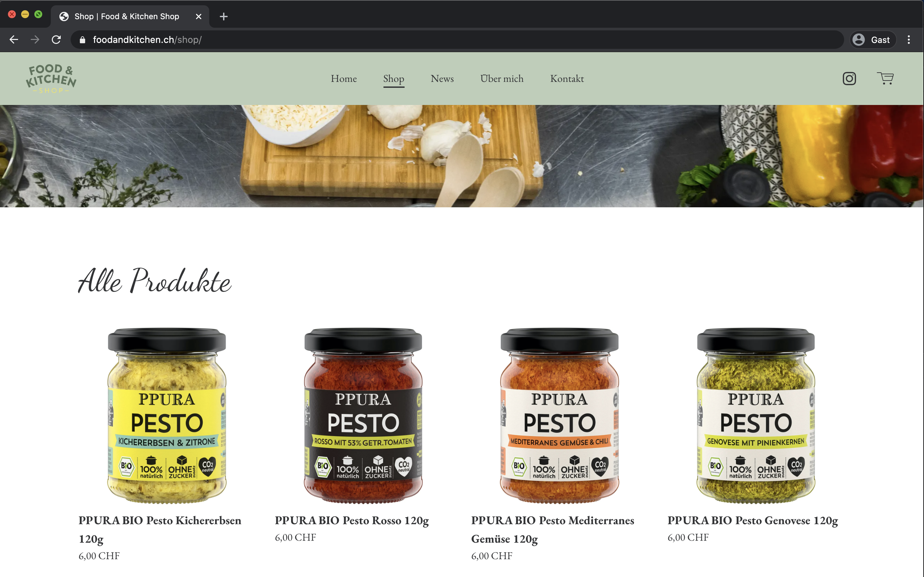The image size is (924, 577).
Task: Close the Shop | Food & Kitchen Shop tab
Action: (198, 17)
